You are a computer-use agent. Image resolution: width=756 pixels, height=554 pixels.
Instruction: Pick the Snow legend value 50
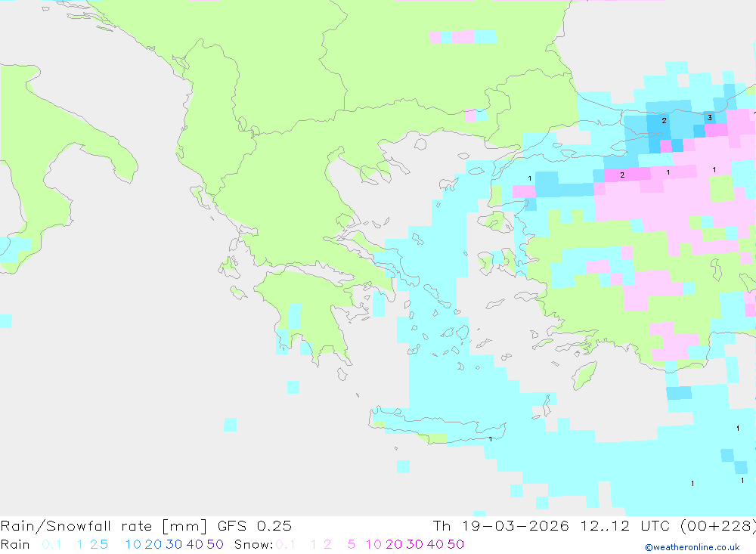point(456,544)
